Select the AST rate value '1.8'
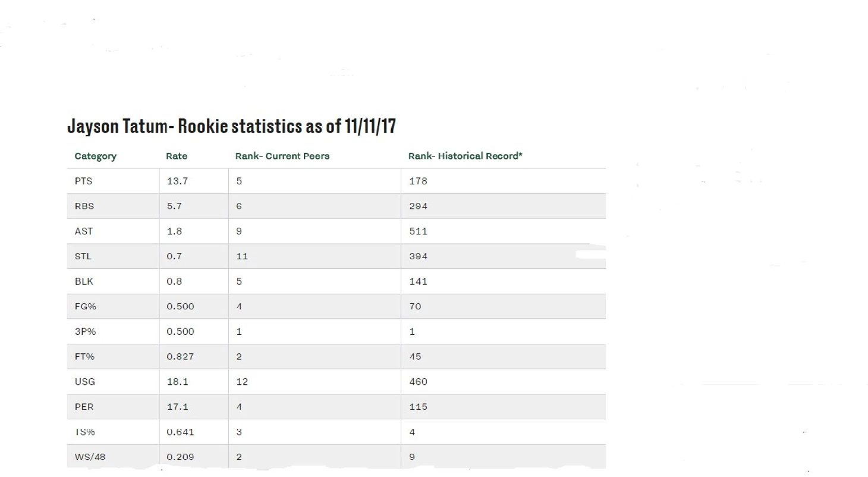Image resolution: width=868 pixels, height=477 pixels. point(174,231)
